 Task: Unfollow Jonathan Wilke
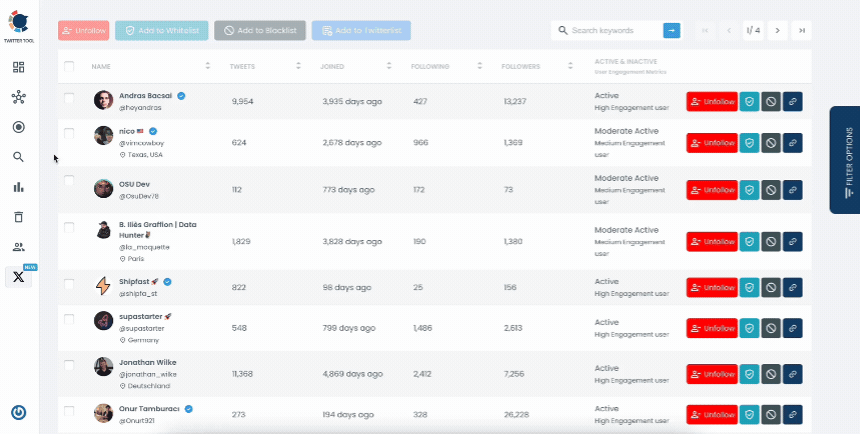click(x=711, y=374)
